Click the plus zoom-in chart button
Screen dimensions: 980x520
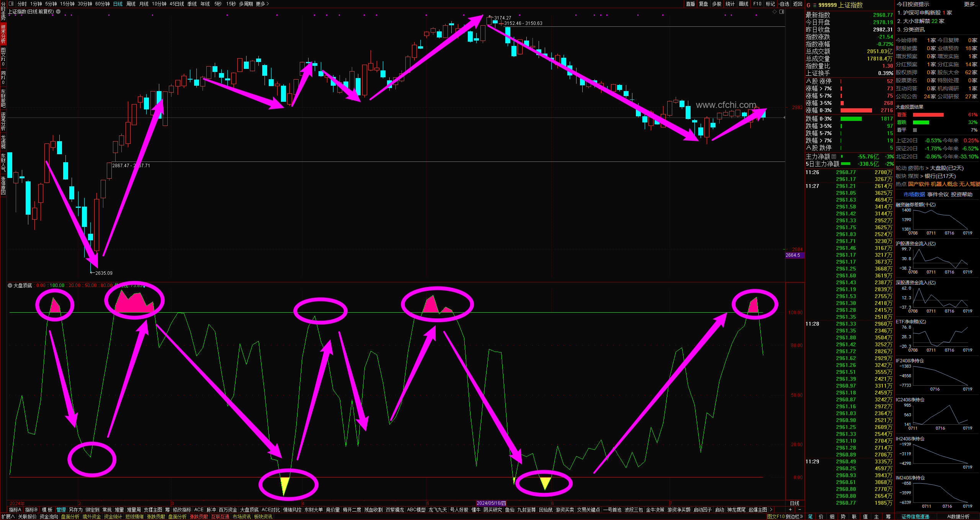click(x=791, y=510)
